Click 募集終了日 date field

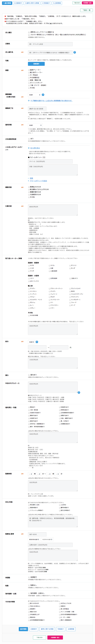[37, 109]
